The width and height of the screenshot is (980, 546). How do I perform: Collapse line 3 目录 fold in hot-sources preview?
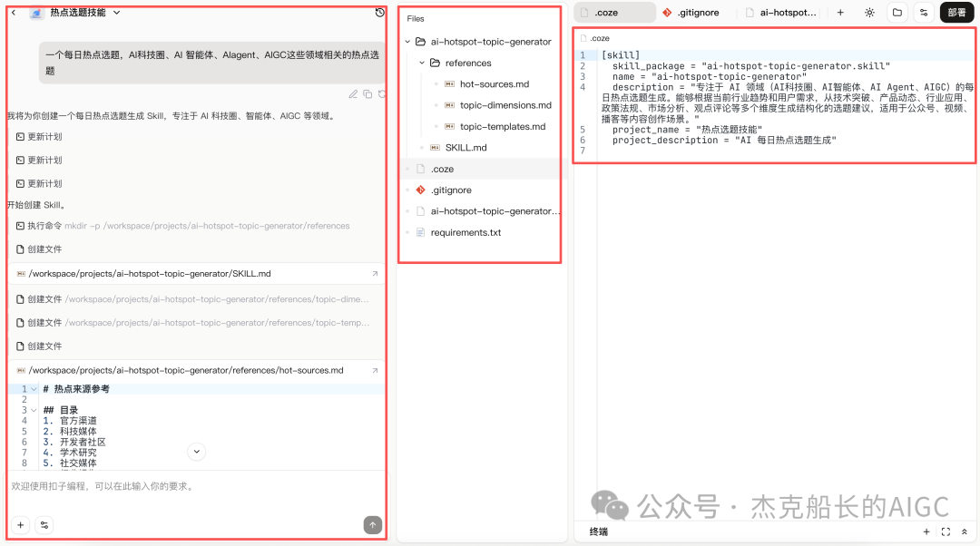[x=34, y=411]
